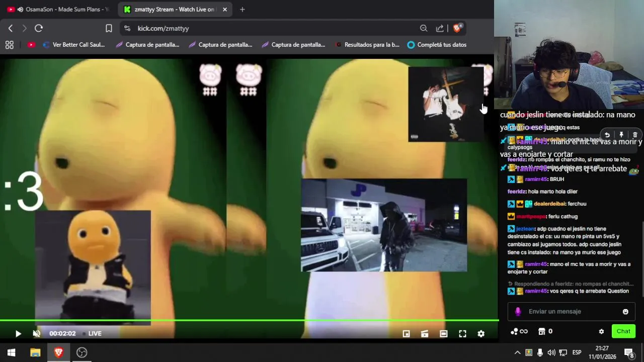Open a new browser tab
This screenshot has height=362, width=644.
tap(242, 10)
